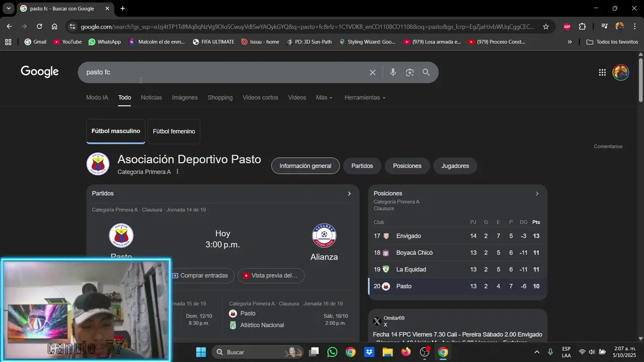Open Dropbox from the Windows taskbar
Viewport: 644px width, 362px height.
(x=369, y=352)
